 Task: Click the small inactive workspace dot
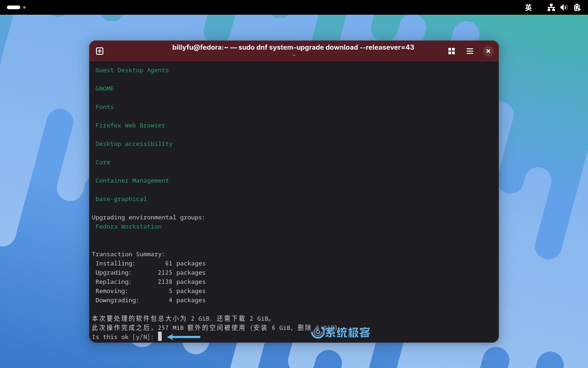coord(24,7)
